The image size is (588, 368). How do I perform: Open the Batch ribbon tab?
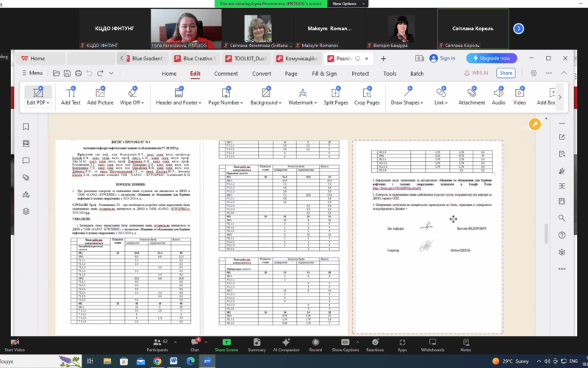tap(417, 74)
